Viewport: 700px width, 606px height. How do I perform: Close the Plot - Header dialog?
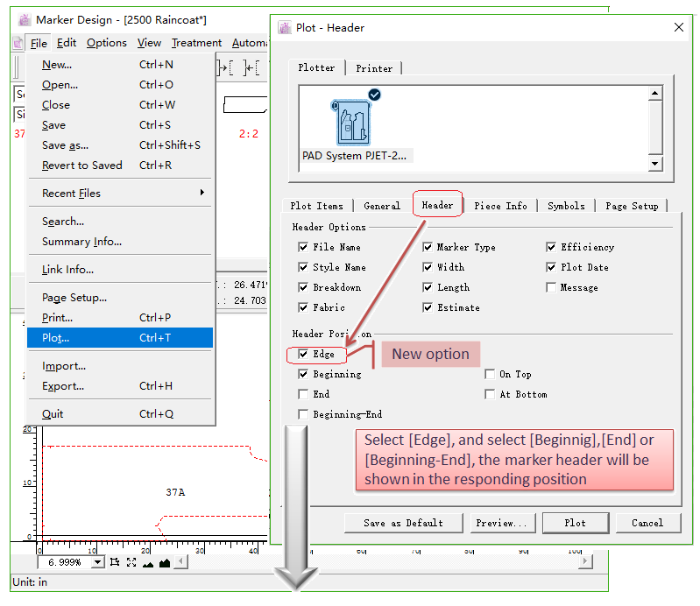[679, 27]
